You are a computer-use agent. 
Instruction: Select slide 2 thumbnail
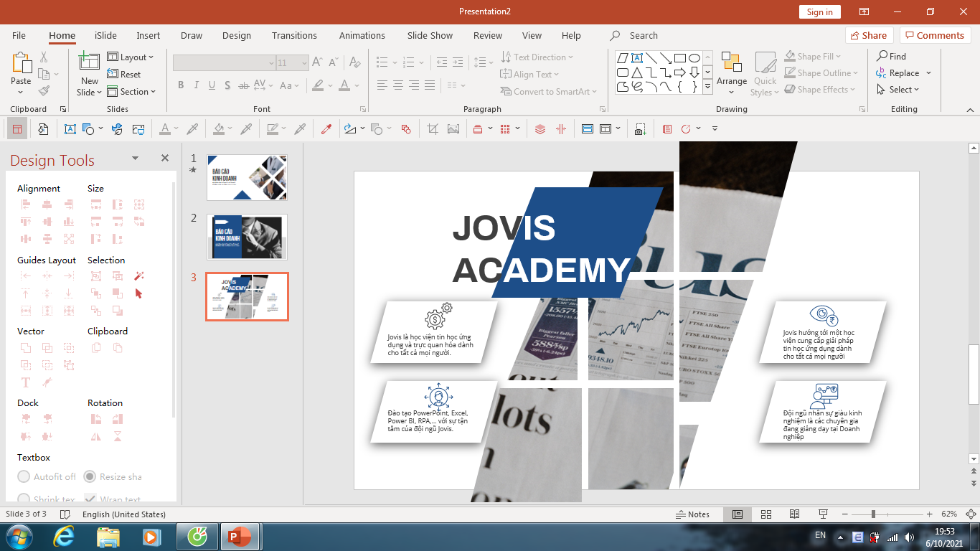pyautogui.click(x=247, y=237)
